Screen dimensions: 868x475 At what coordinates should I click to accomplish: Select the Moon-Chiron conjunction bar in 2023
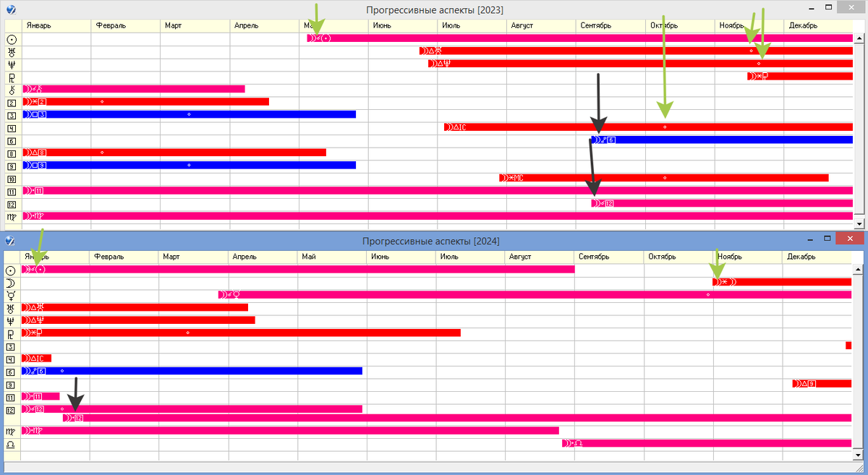pos(134,89)
